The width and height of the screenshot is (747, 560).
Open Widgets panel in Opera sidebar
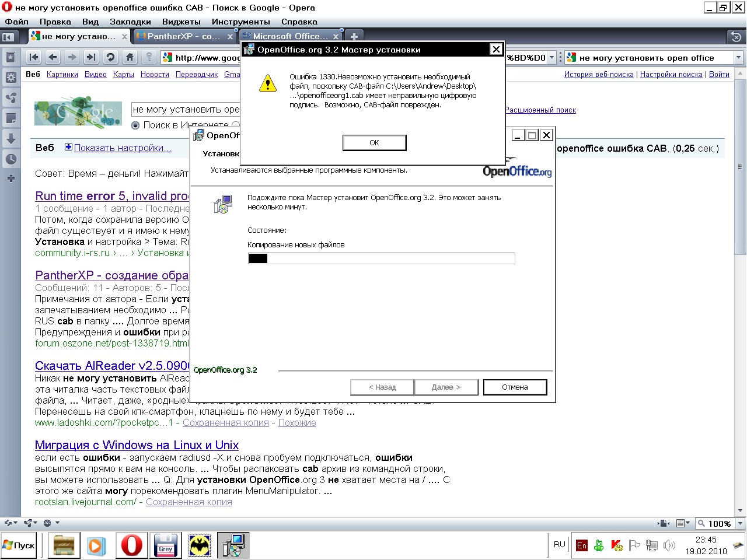tap(11, 77)
